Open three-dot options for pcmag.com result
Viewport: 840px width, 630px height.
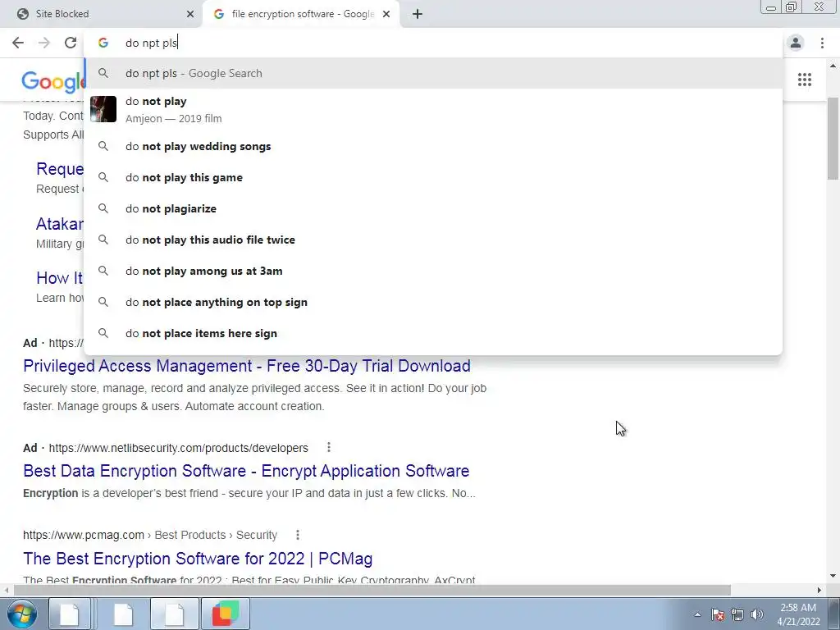pyautogui.click(x=297, y=535)
